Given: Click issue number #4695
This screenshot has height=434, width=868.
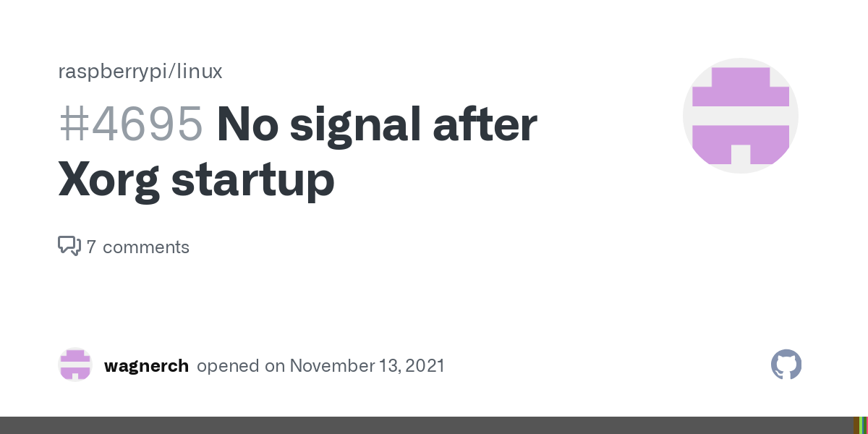Looking at the screenshot, I should click(131, 124).
